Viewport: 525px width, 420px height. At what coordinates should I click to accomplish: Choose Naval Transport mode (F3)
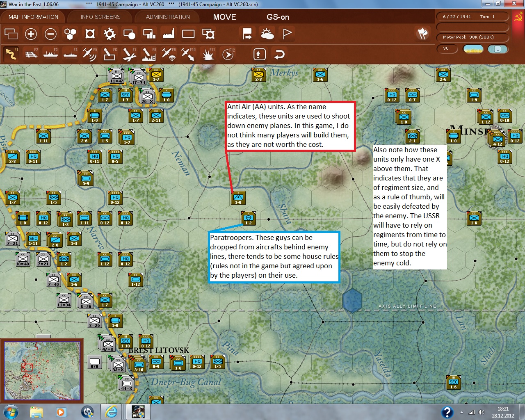coord(50,54)
